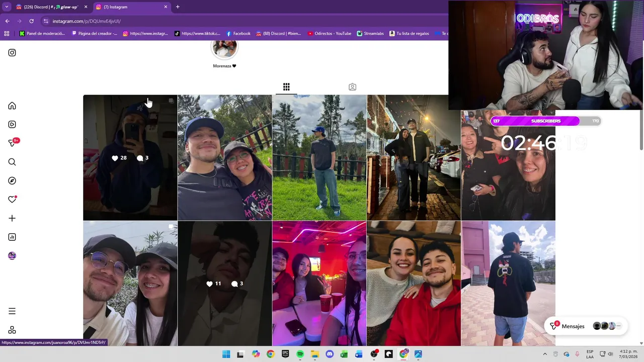Open the clock showing 4:12 p. m.
The image size is (644, 362).
tap(629, 354)
